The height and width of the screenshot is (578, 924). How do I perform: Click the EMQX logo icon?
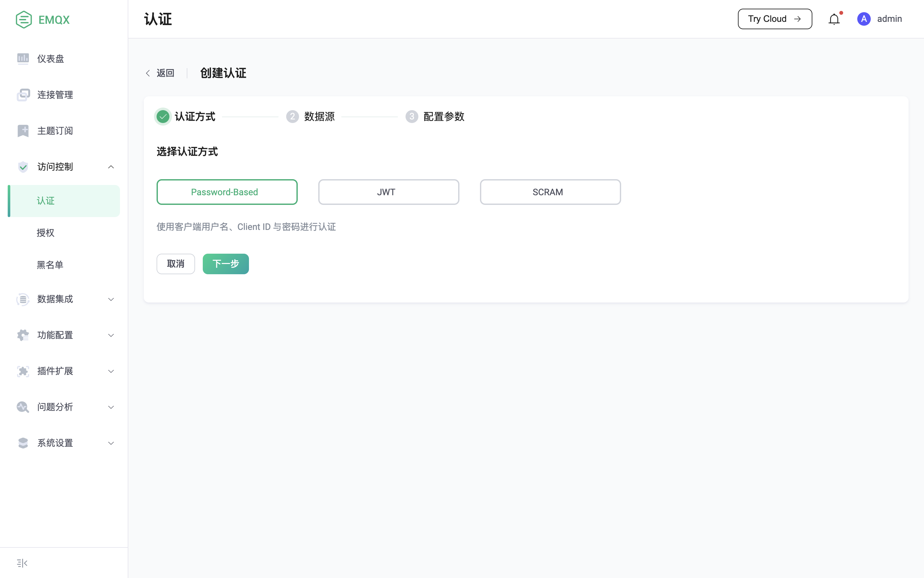pyautogui.click(x=24, y=19)
